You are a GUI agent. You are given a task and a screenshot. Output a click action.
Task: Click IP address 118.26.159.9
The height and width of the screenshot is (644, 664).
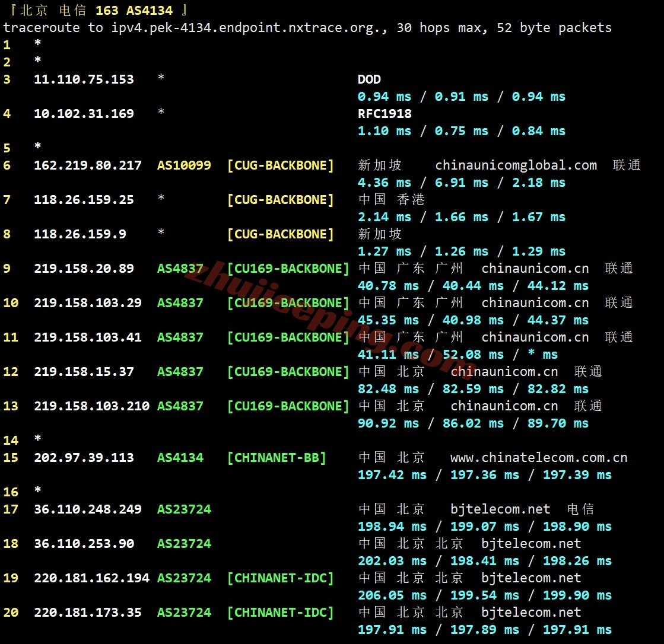pos(80,234)
